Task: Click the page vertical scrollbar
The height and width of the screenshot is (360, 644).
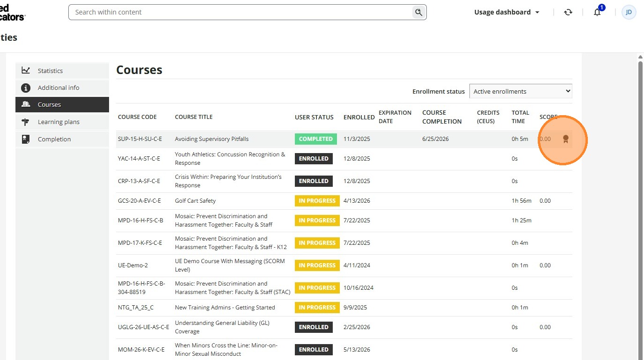Action: click(x=640, y=206)
